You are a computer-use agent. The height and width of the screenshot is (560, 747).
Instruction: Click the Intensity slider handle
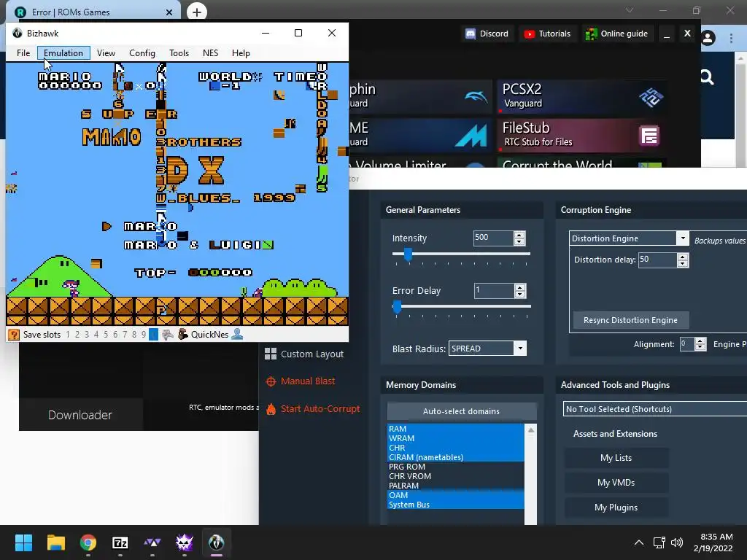tap(408, 254)
